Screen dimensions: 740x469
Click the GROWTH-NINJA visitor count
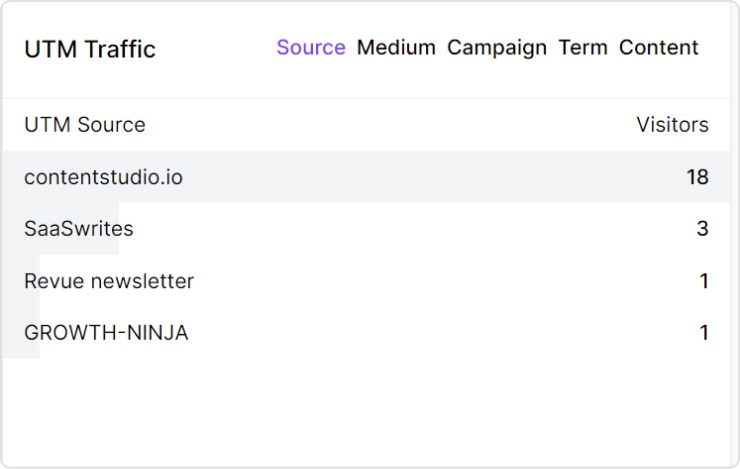704,333
